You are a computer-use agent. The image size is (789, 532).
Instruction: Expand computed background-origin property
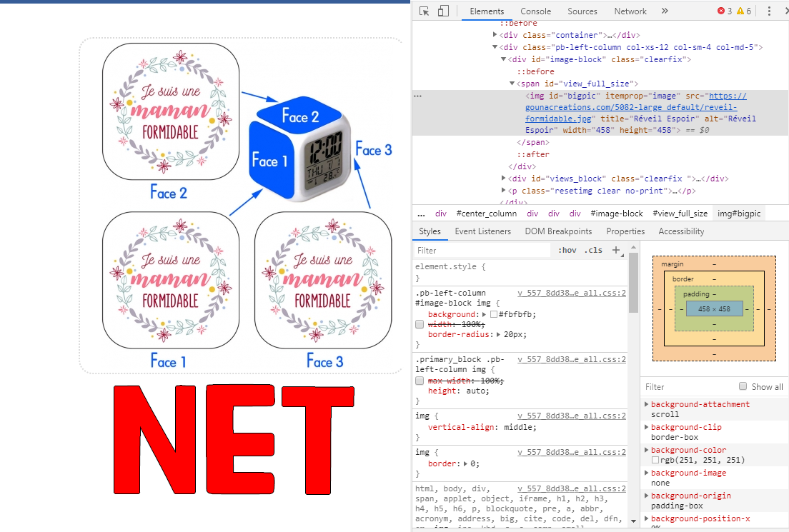click(647, 496)
